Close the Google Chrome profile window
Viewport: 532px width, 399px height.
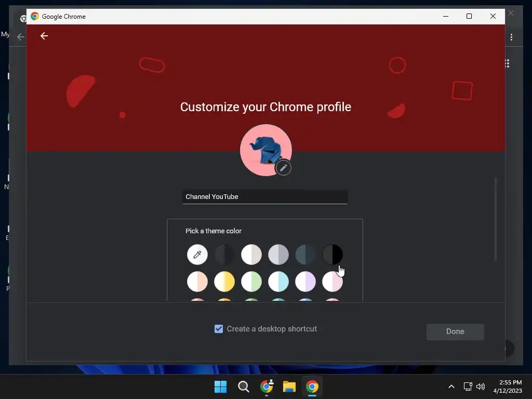click(x=493, y=16)
